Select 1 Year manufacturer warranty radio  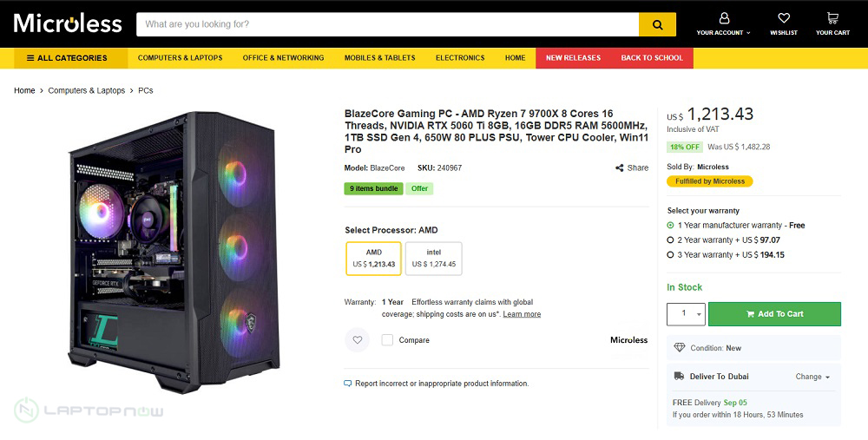(671, 226)
